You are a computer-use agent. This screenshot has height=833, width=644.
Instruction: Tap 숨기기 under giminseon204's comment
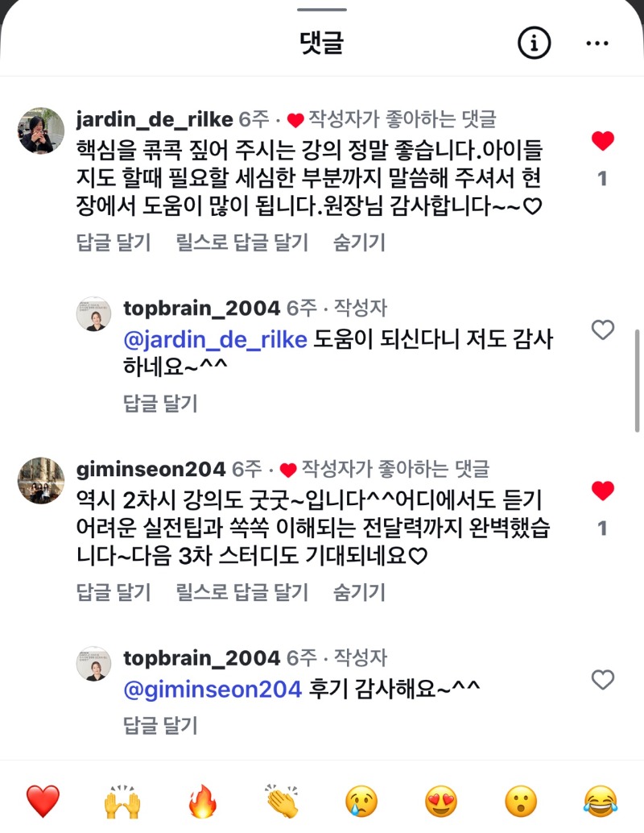[x=359, y=593]
